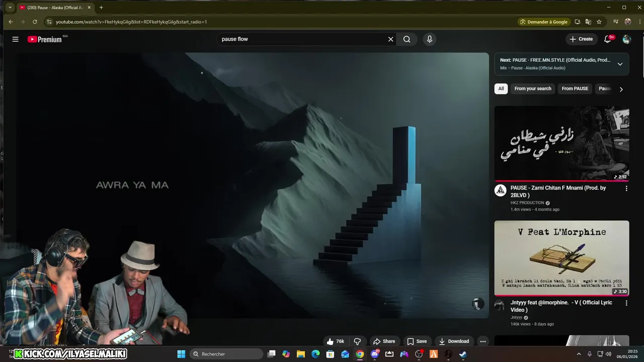Click HKZ PRODUCTION channel avatar
The image size is (644, 362).
[x=500, y=191]
